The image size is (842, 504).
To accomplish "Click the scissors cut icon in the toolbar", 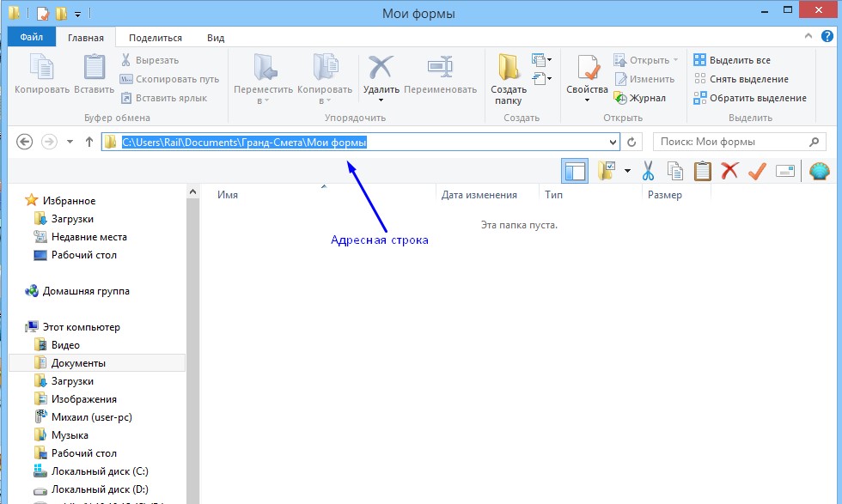I will tap(648, 171).
